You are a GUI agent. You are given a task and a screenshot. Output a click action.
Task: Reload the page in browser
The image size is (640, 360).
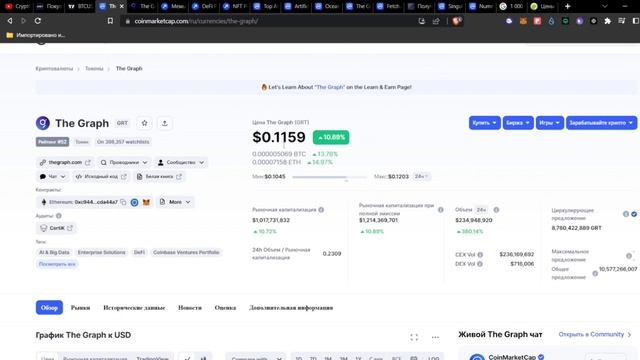click(38, 21)
